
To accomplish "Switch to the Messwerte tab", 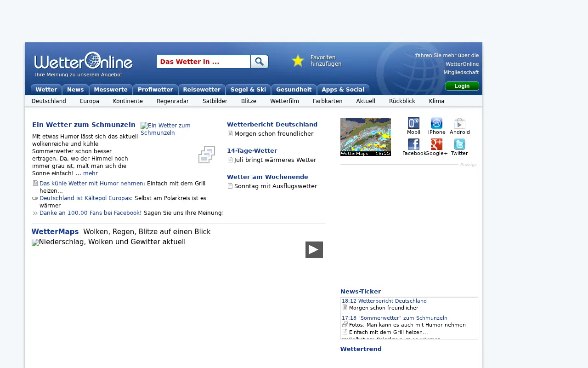I will pyautogui.click(x=111, y=90).
